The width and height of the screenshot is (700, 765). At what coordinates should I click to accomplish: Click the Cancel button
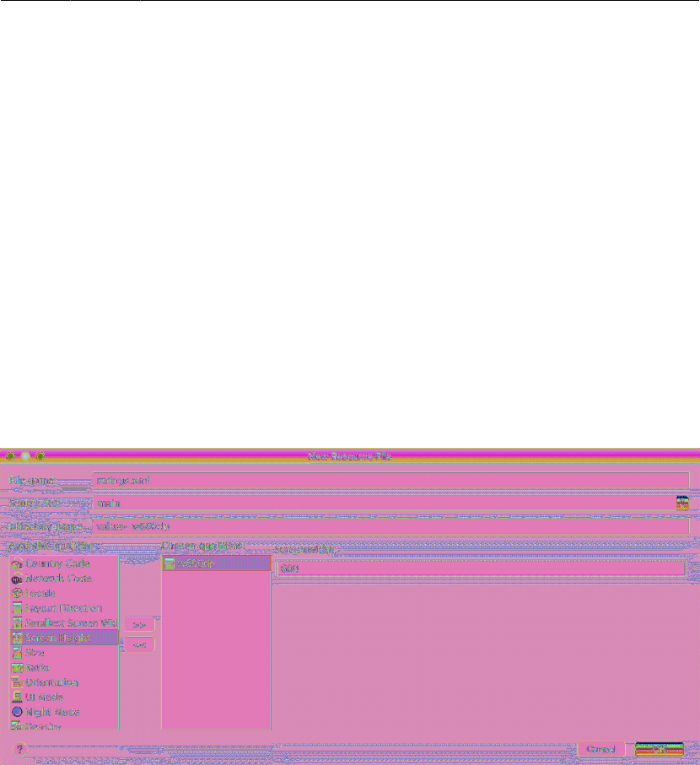601,749
